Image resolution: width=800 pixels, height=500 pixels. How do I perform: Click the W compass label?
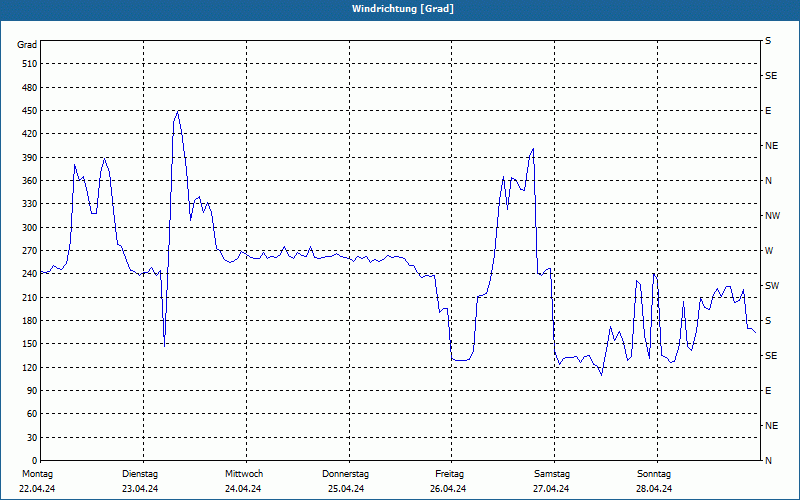[769, 251]
